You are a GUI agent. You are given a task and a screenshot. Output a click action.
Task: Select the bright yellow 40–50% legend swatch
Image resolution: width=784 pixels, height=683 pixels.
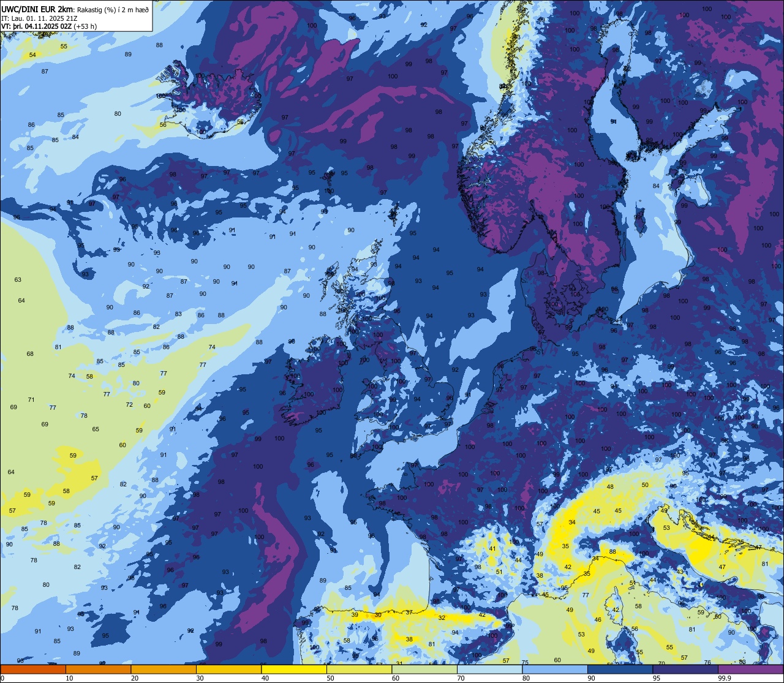tap(293, 669)
